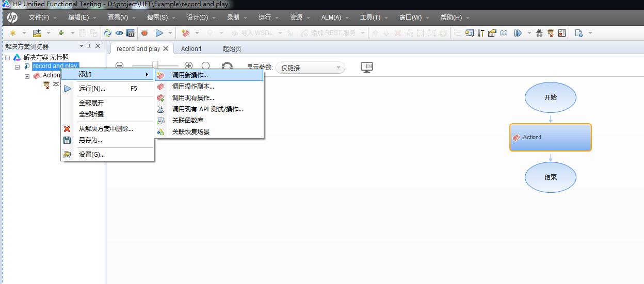Zoom in the canvas with the plus icon
Image resolution: width=644 pixels, height=284 pixels.
pos(189,66)
